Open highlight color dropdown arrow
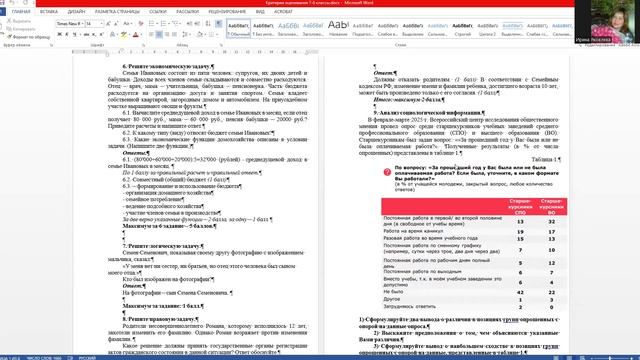Viewport: 640px width, 360px height. click(x=129, y=34)
